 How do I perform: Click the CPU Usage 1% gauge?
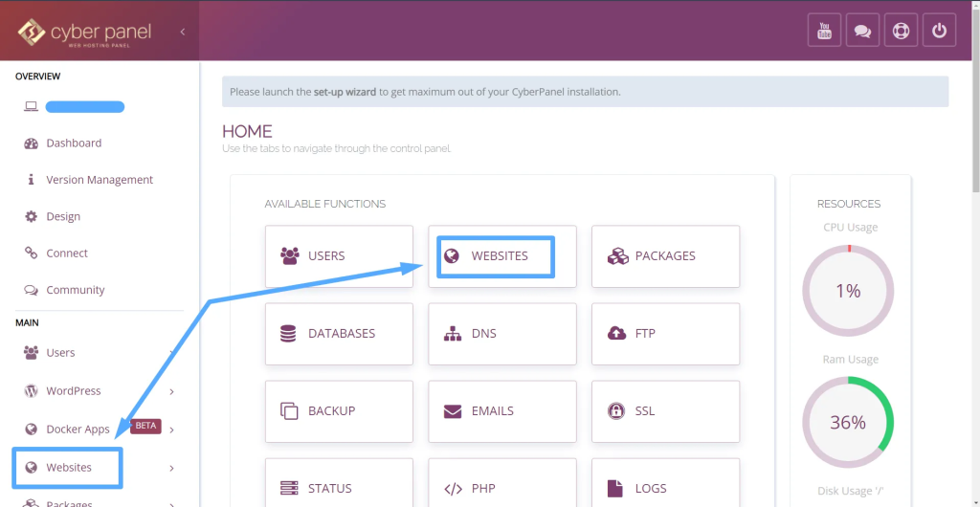pos(848,290)
